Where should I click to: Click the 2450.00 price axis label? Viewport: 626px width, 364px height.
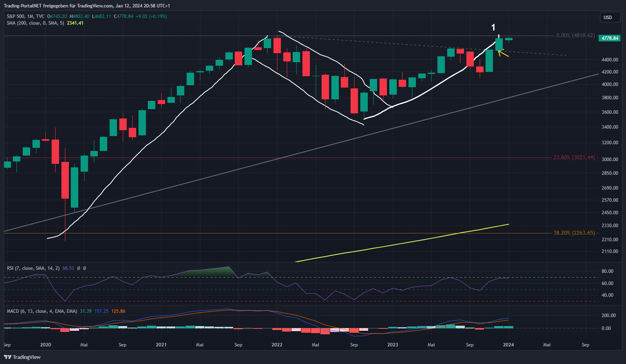pos(610,213)
